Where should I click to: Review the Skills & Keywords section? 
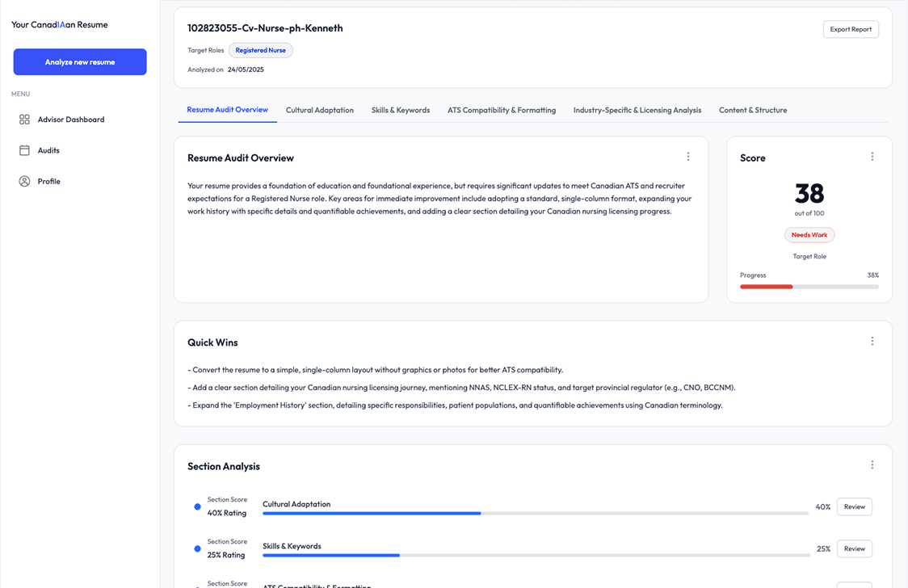click(854, 548)
